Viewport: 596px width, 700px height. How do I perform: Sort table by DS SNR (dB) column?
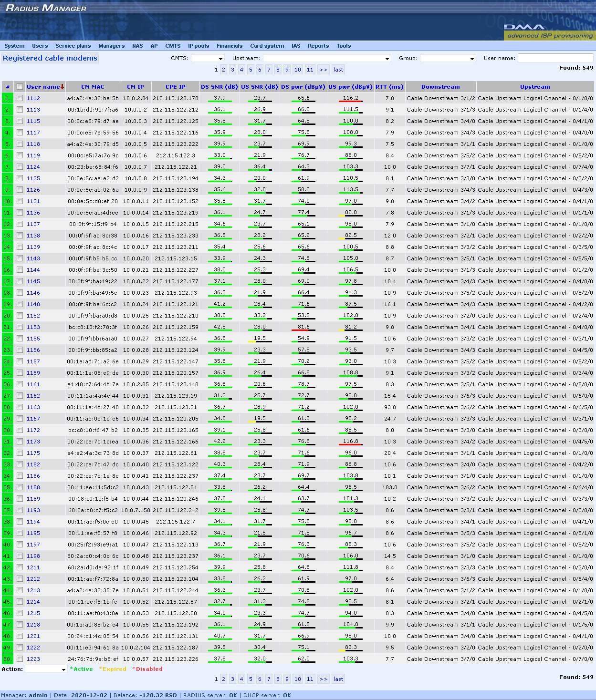(x=220, y=87)
